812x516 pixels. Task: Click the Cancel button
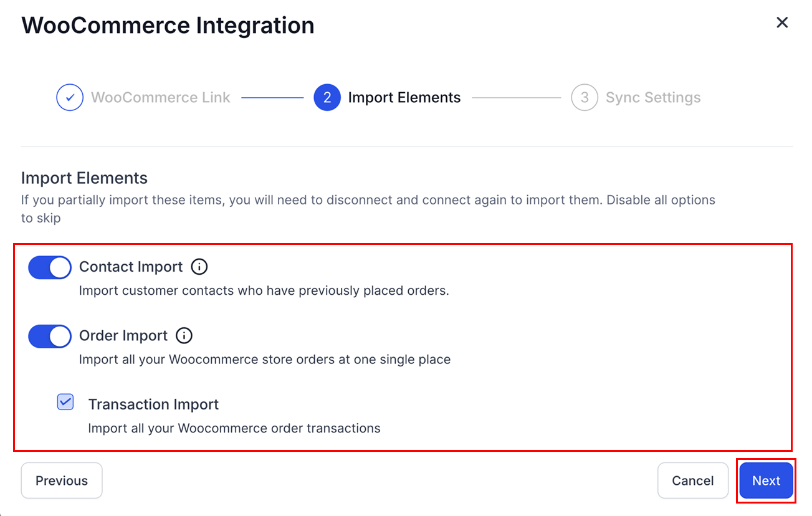(692, 480)
